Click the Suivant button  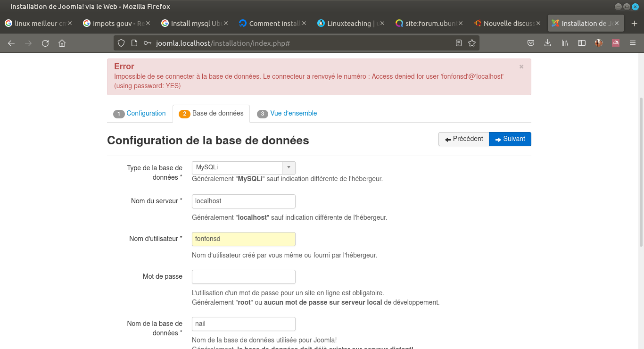[510, 139]
